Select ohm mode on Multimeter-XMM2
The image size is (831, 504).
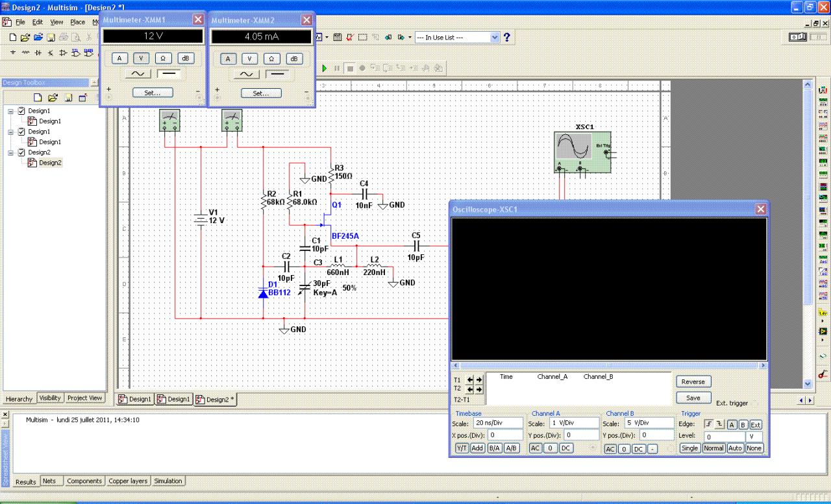click(272, 59)
